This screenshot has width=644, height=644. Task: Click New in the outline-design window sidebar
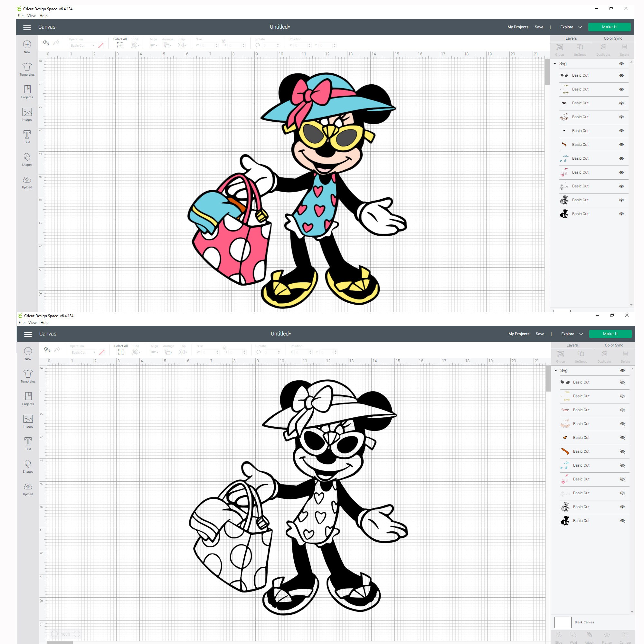[x=28, y=354]
